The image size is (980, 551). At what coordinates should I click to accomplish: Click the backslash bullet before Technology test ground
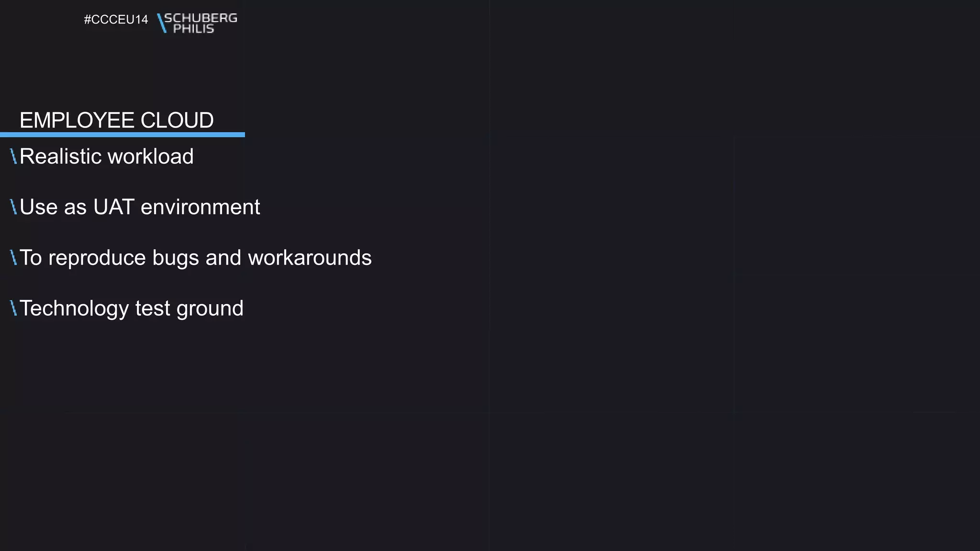(x=13, y=308)
